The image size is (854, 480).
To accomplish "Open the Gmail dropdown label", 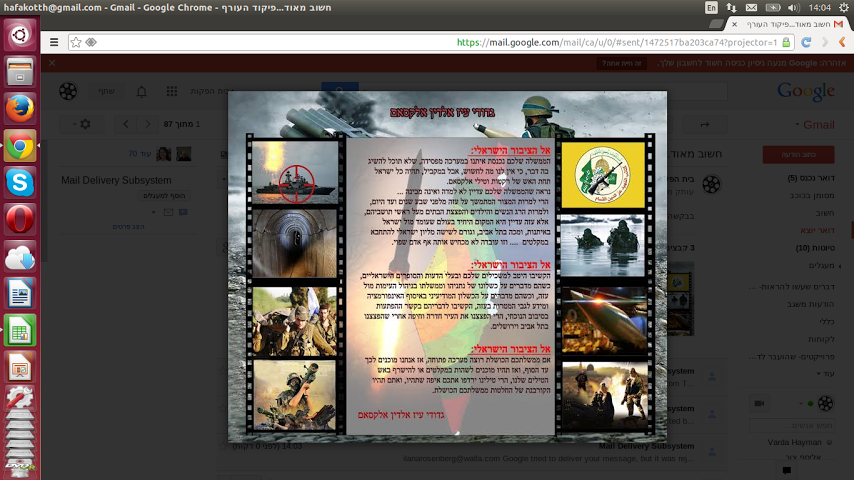I will pos(814,125).
